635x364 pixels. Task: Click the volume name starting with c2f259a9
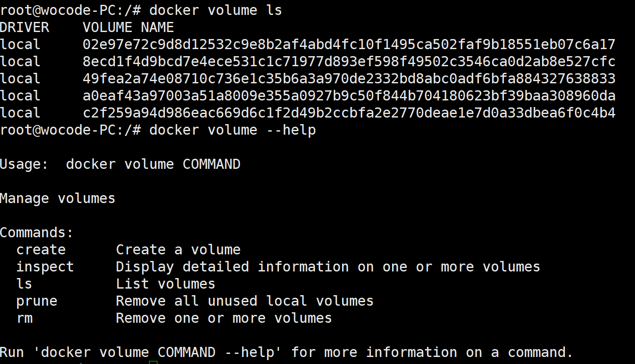click(x=349, y=113)
